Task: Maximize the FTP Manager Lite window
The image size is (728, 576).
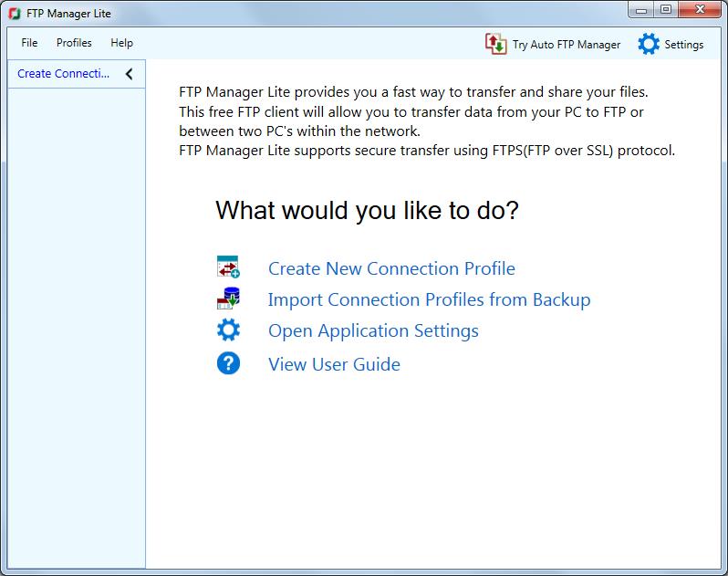Action: pyautogui.click(x=666, y=10)
